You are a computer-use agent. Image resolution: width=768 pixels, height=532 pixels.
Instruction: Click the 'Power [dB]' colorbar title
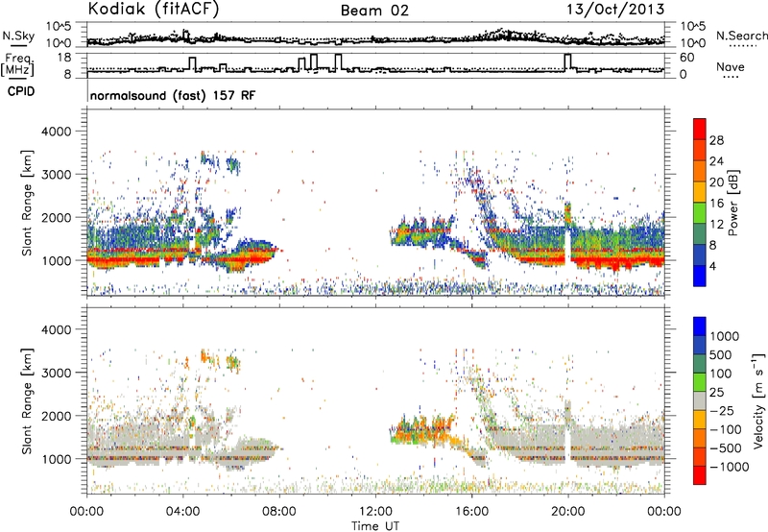pos(732,203)
